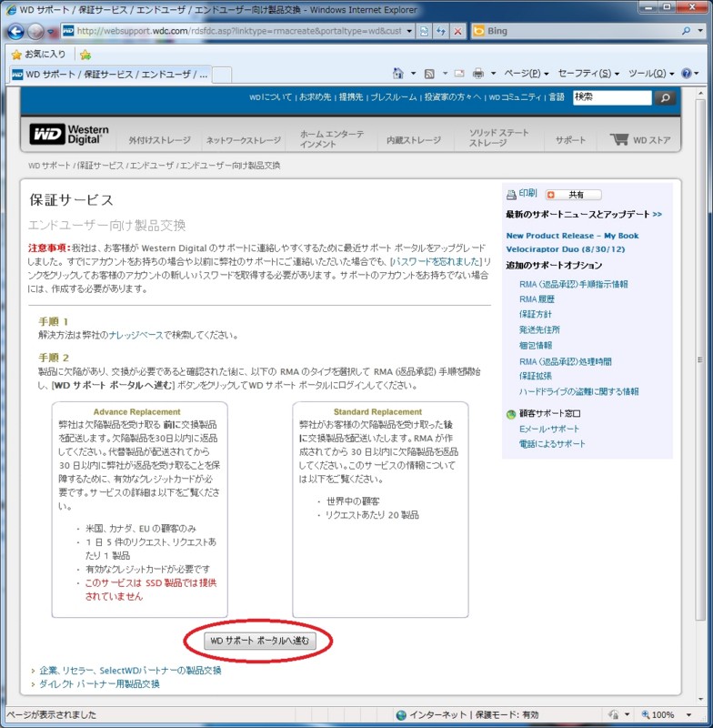The width and height of the screenshot is (713, 728).
Task: Open the search provider dropdown arrow
Action: (700, 31)
